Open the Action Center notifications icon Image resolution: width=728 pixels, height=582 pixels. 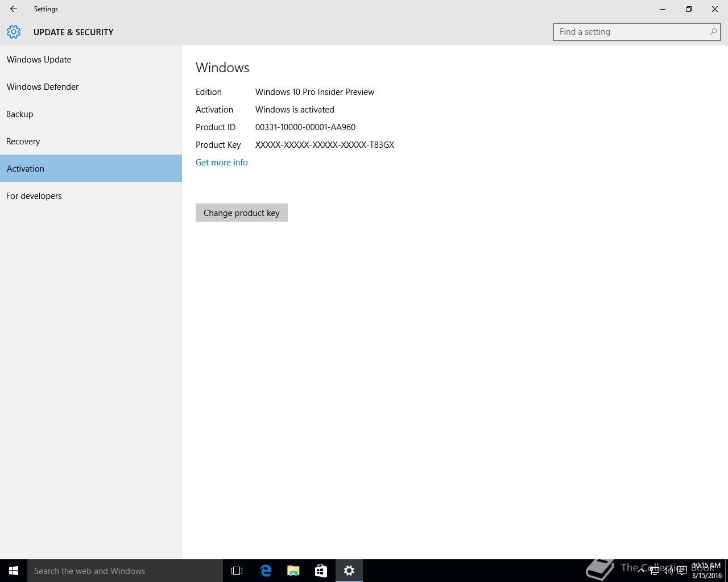682,571
